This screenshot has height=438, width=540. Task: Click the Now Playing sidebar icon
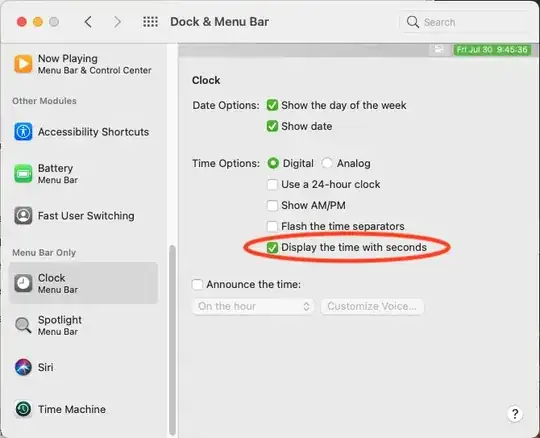pos(23,64)
